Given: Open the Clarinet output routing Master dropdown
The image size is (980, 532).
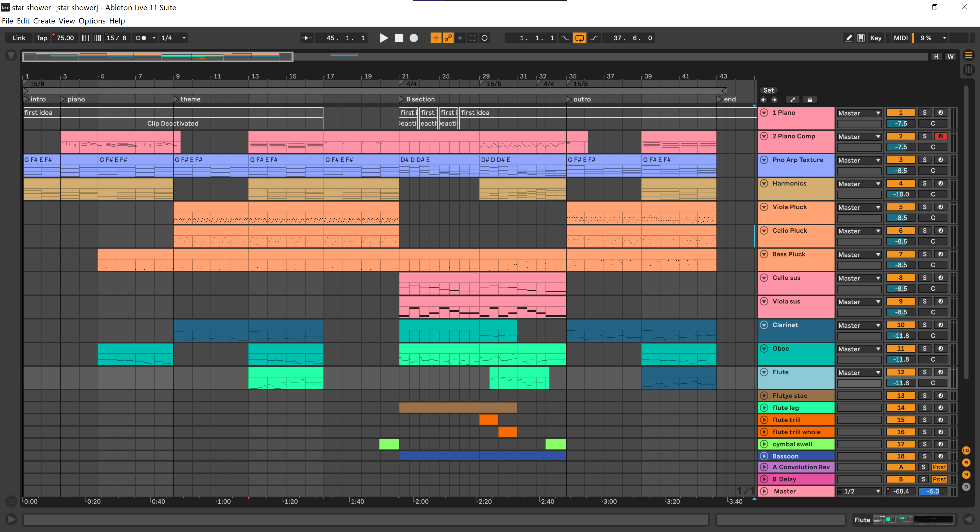Looking at the screenshot, I should point(859,326).
